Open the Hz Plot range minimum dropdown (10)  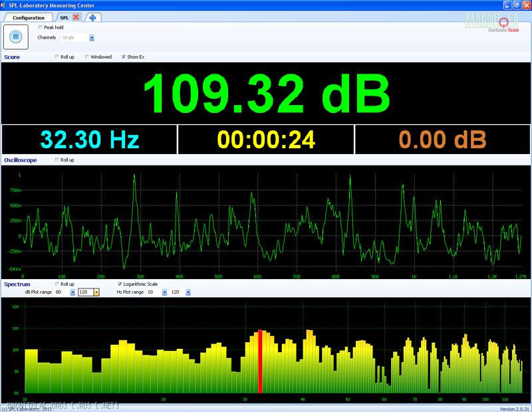pos(164,292)
